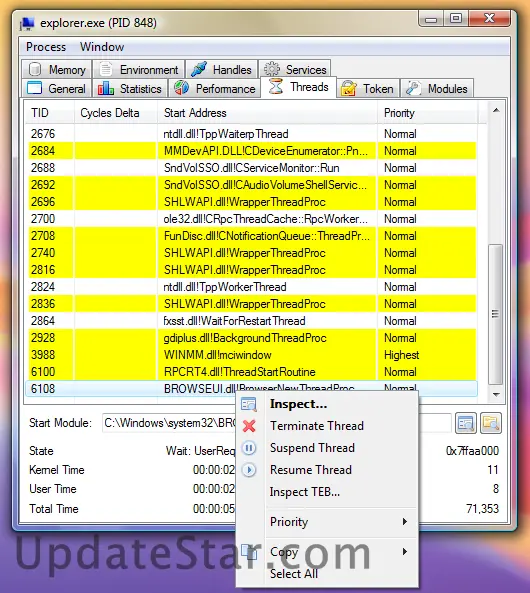Viewport: 530px width, 593px height.
Task: Select thread 2700 ole32.dll row
Action: tap(251, 219)
